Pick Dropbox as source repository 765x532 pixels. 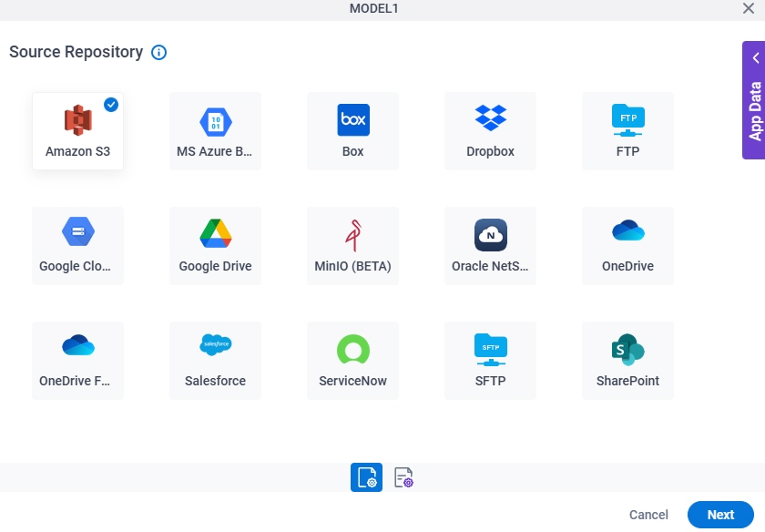point(490,131)
